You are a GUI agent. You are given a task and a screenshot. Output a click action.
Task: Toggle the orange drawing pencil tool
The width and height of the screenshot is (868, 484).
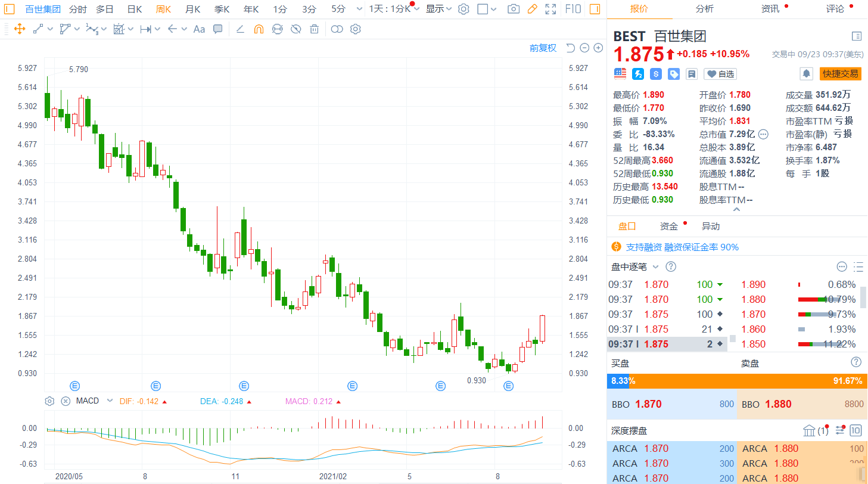(532, 9)
